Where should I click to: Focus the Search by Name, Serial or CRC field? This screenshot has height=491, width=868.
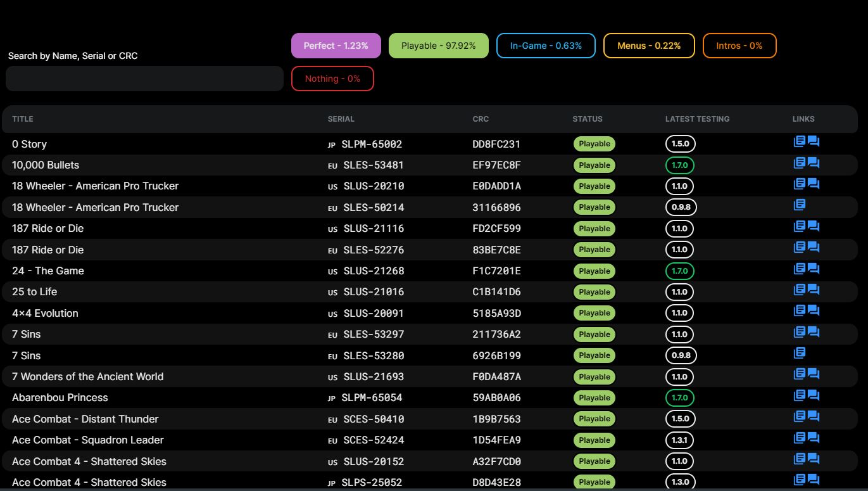click(x=144, y=79)
